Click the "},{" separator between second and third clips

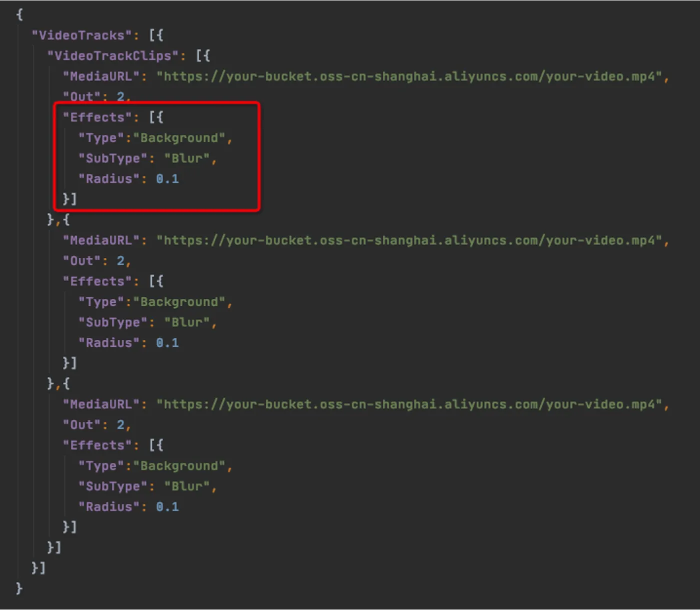pyautogui.click(x=58, y=384)
